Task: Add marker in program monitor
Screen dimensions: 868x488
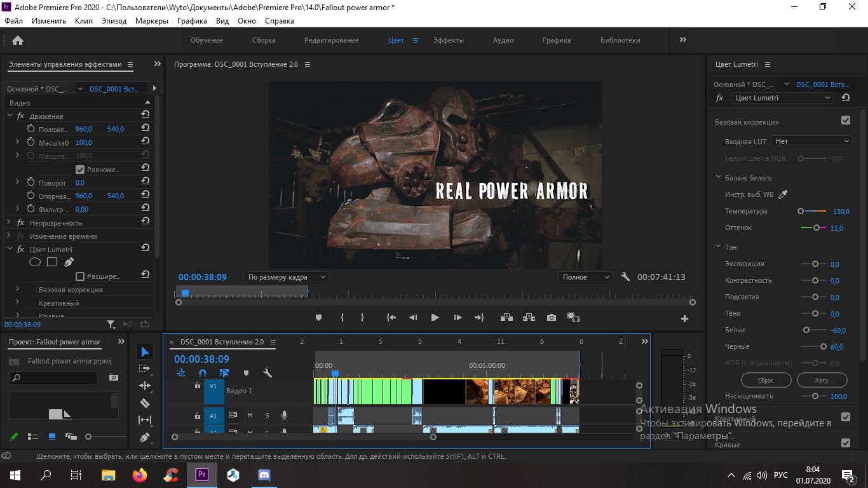Action: pyautogui.click(x=319, y=318)
